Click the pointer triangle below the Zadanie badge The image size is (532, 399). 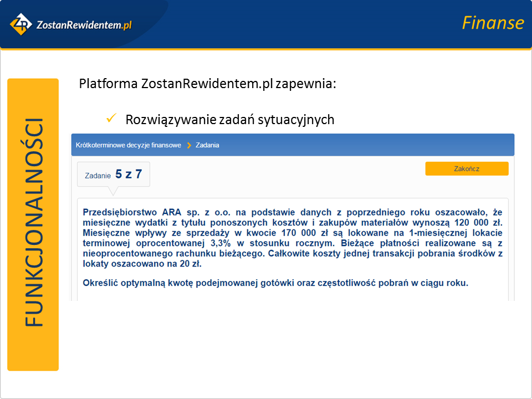point(112,191)
